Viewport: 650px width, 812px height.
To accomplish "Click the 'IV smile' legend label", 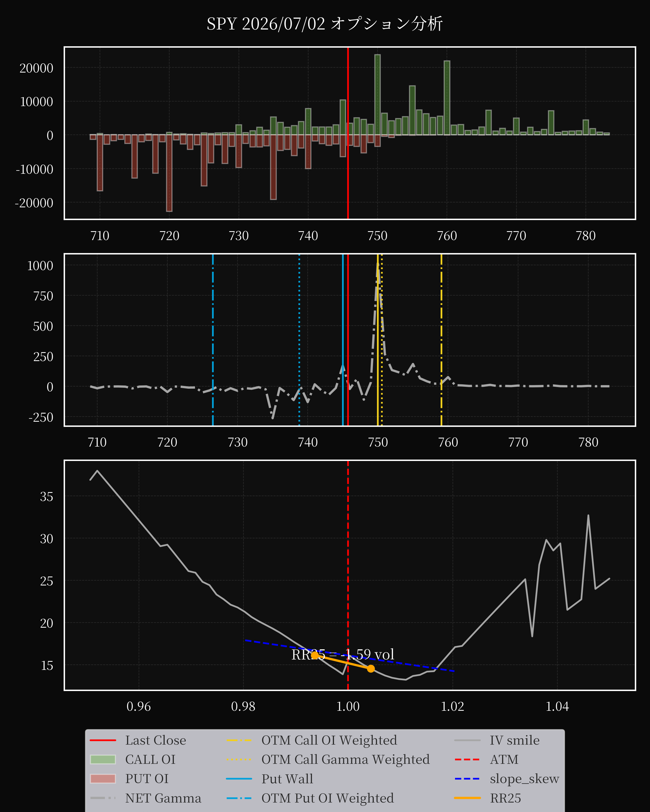I will point(514,741).
